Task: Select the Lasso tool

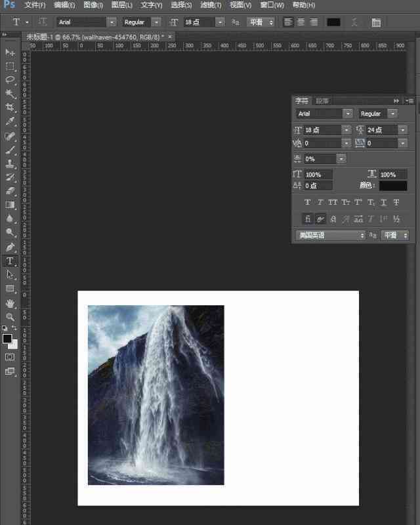Action: point(10,79)
